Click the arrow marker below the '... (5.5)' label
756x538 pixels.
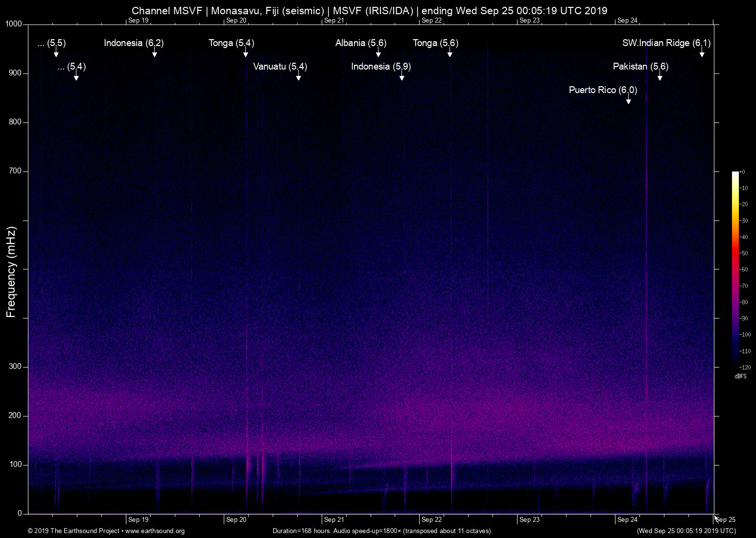coord(56,52)
